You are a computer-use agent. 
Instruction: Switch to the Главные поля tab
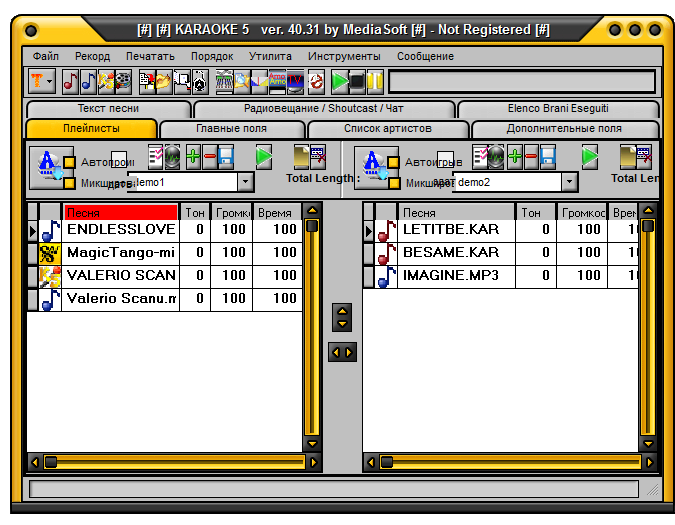[x=232, y=129]
